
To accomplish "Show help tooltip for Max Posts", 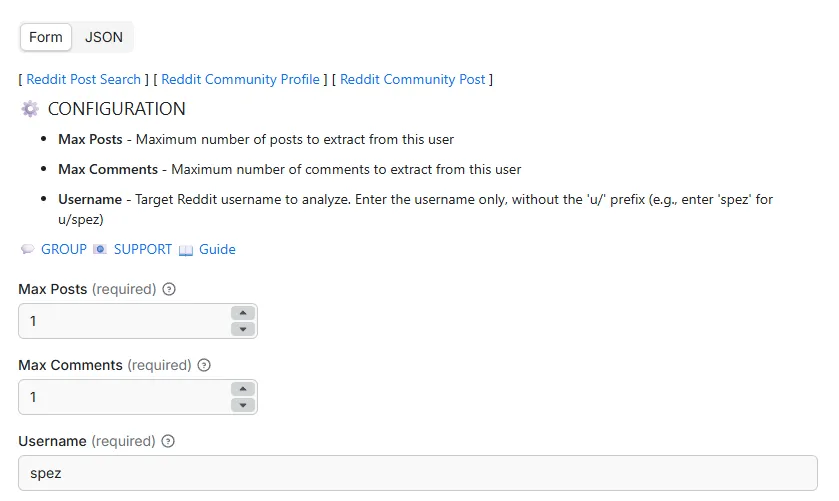I will tap(169, 289).
